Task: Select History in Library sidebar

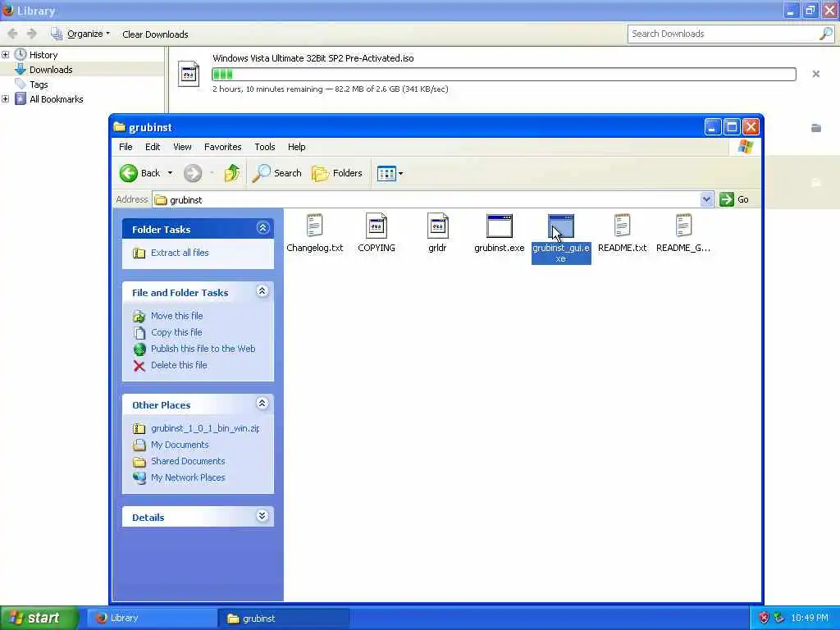Action: coord(43,55)
